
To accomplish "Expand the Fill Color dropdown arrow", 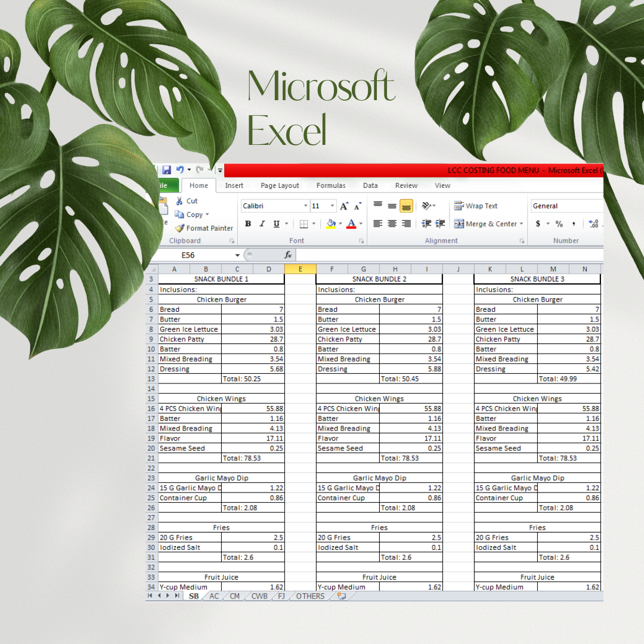I will click(x=340, y=224).
